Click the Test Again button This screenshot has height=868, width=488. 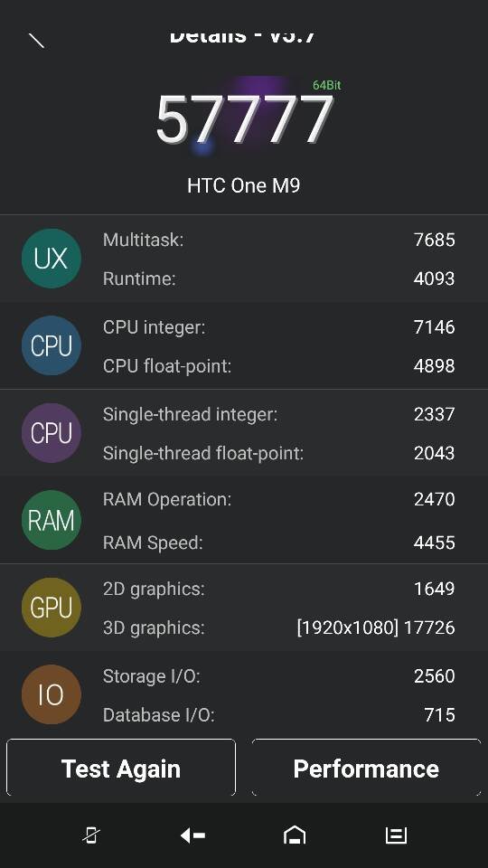[x=120, y=768]
